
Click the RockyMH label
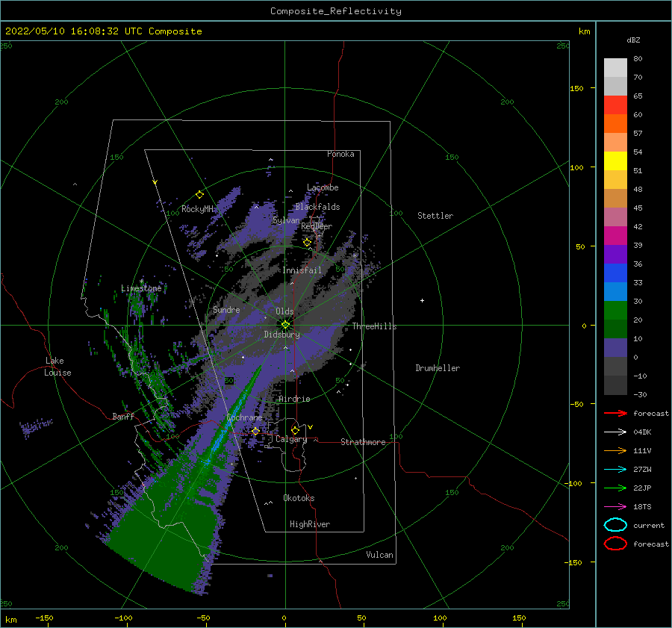click(x=197, y=209)
